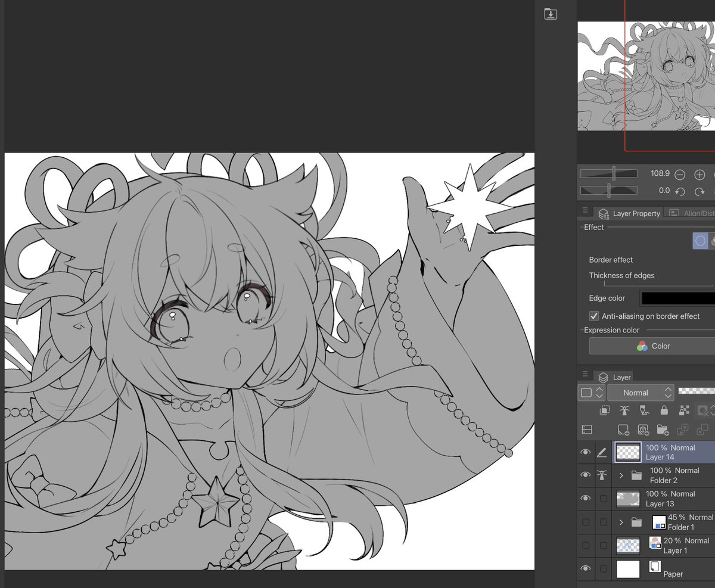This screenshot has height=588, width=715.
Task: Enable the Border effect circle icon
Action: (700, 241)
